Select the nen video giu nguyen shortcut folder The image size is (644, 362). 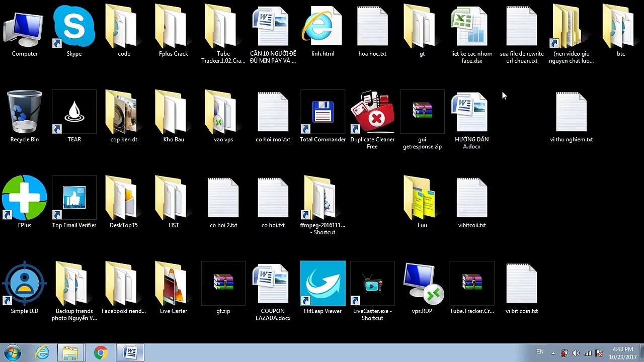tap(571, 35)
